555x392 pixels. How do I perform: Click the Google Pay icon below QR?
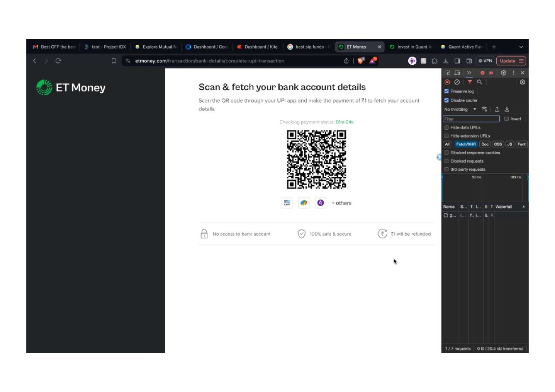(304, 203)
